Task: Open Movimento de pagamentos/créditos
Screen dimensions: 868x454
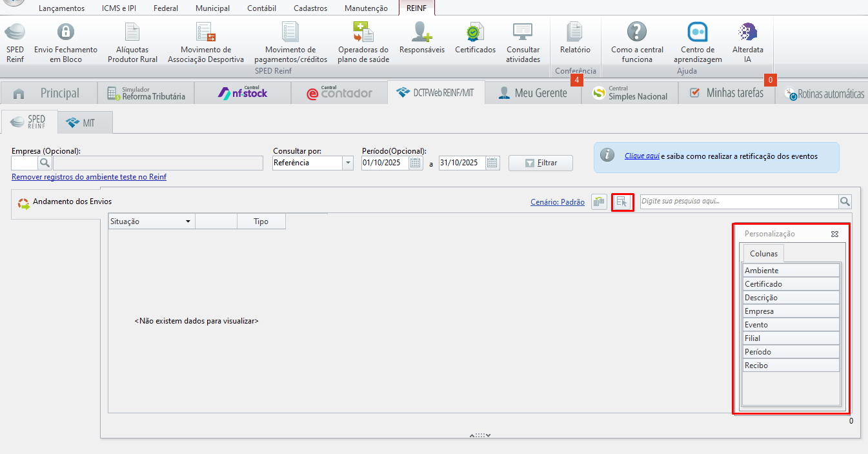Action: (x=290, y=43)
